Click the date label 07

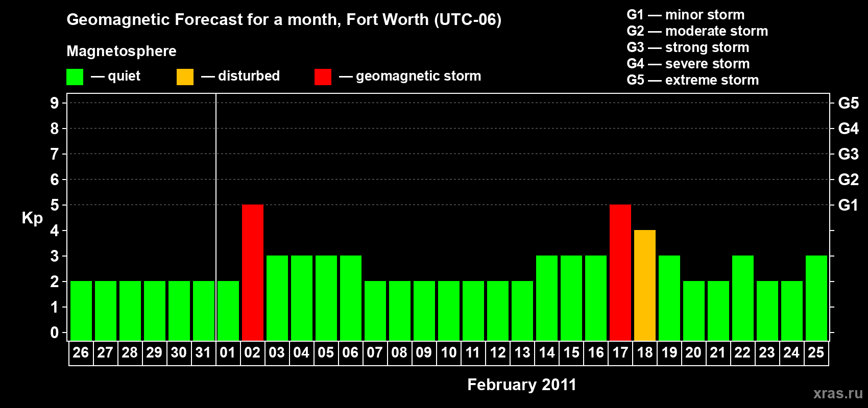click(375, 353)
